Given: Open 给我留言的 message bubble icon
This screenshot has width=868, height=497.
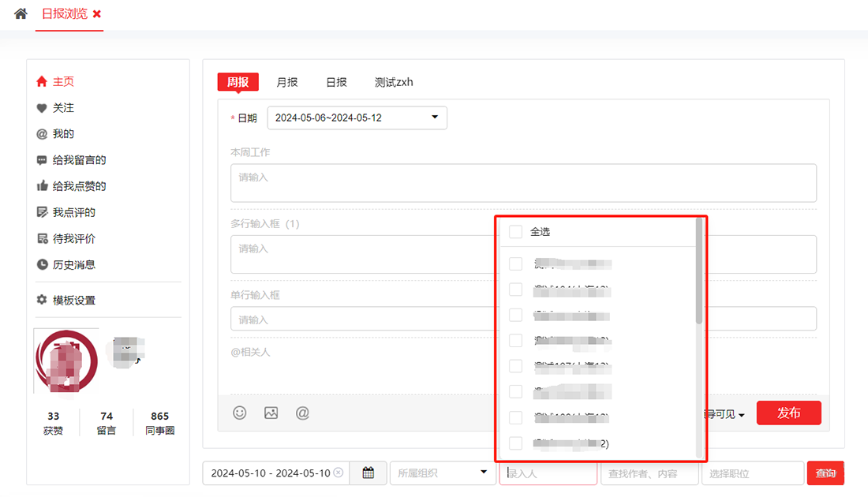Looking at the screenshot, I should 43,159.
